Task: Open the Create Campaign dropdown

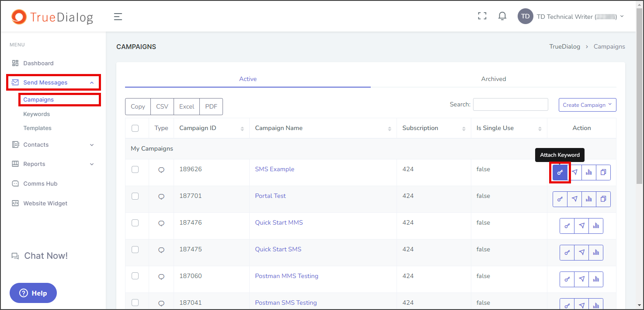Action: pyautogui.click(x=587, y=105)
